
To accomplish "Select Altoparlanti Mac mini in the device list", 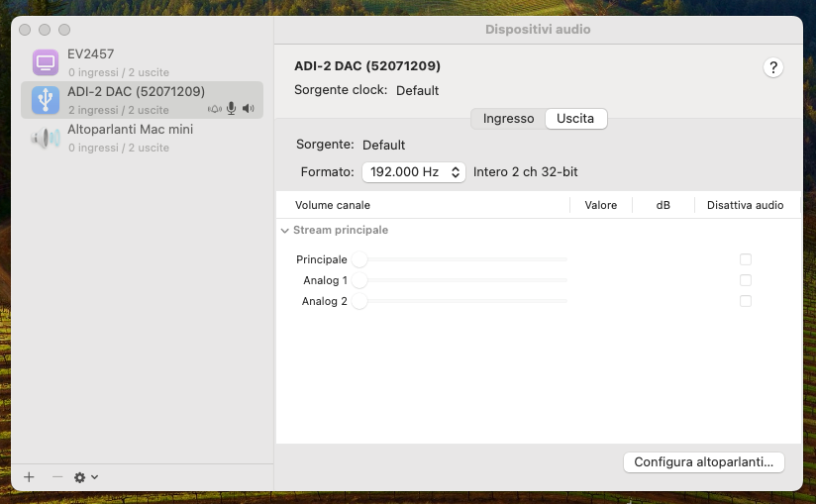I will coord(142,138).
